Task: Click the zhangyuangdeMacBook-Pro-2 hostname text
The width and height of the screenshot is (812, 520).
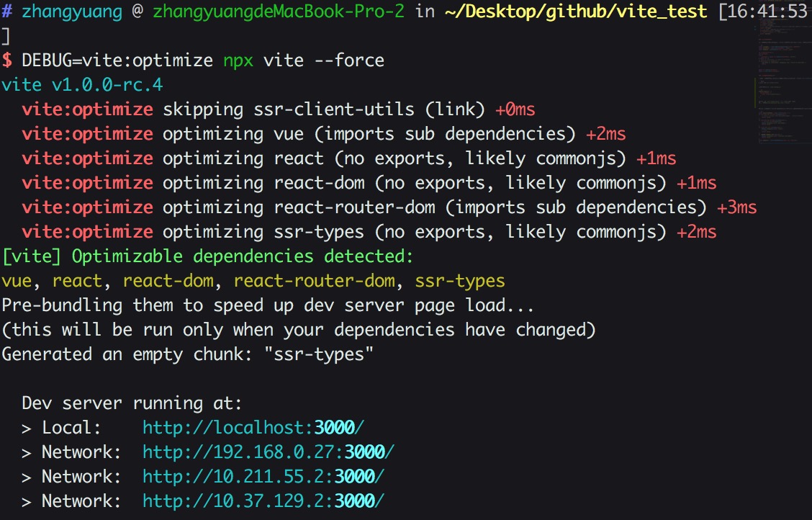Action: 279,12
